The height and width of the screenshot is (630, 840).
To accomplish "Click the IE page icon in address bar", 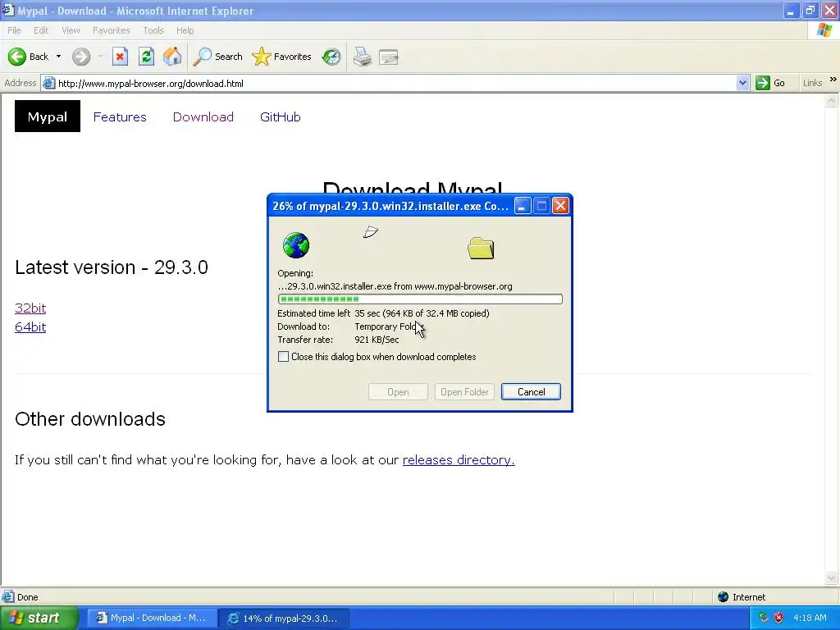I will (x=48, y=83).
